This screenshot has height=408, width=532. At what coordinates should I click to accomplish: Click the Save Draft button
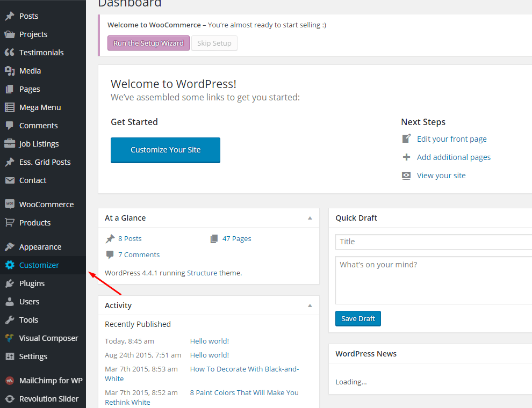pyautogui.click(x=358, y=318)
